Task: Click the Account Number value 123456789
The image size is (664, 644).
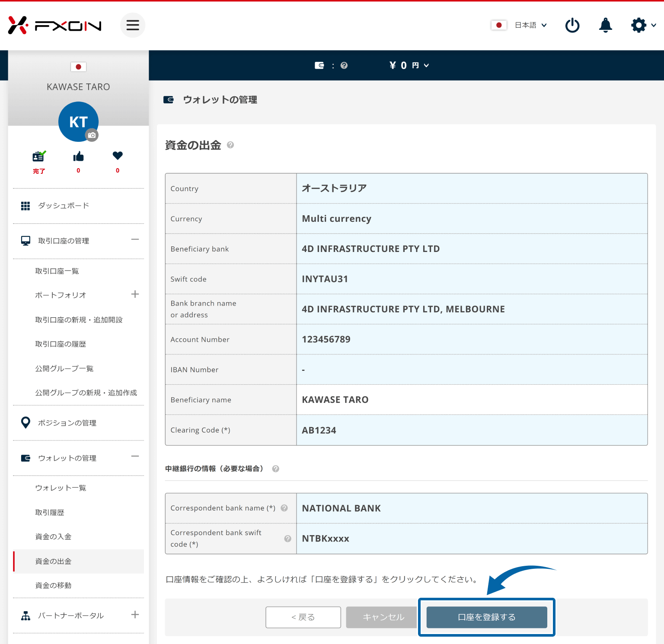Action: click(326, 339)
